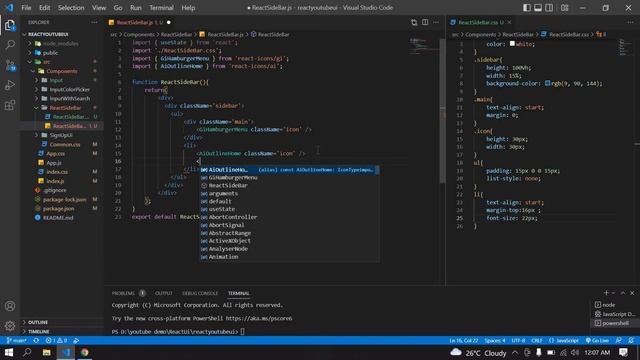The width and height of the screenshot is (640, 360).
Task: Open notifications bell in status bar
Action: click(631, 340)
